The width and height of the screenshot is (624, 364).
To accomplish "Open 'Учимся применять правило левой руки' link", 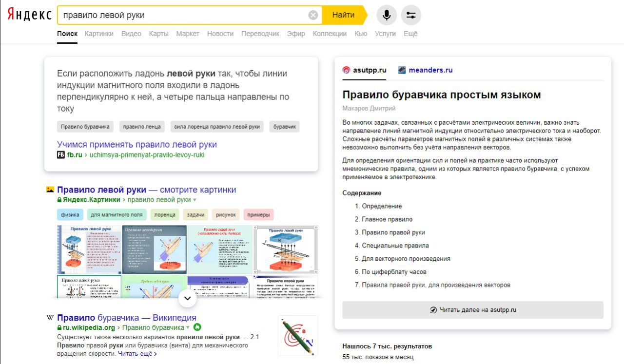I will tap(137, 145).
